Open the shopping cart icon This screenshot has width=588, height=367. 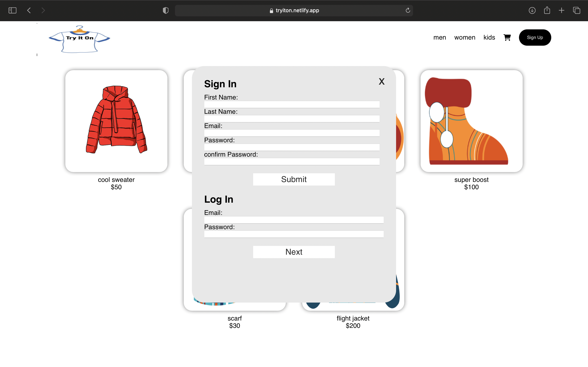(507, 37)
